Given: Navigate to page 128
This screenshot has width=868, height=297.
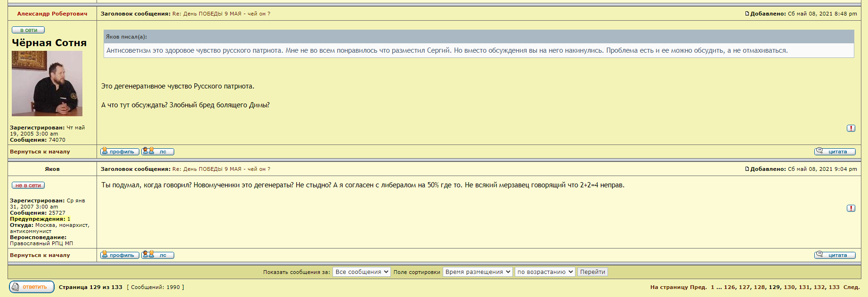Looking at the screenshot, I should point(759,287).
